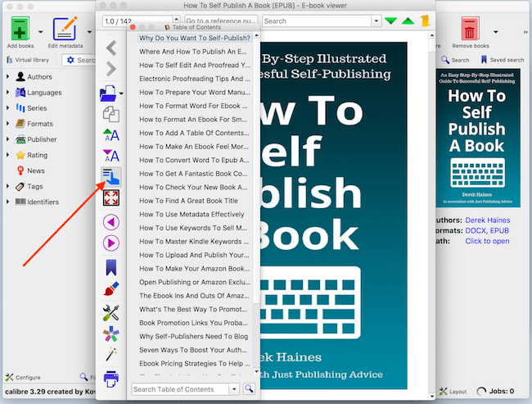This screenshot has height=404, width=532.
Task: Enter full screen mode in viewer
Action: click(x=110, y=197)
